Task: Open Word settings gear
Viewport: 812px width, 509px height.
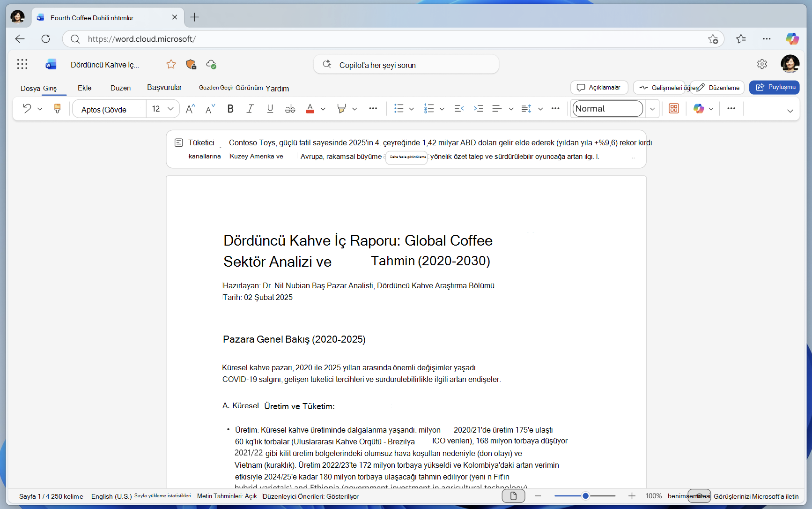Action: pyautogui.click(x=762, y=64)
